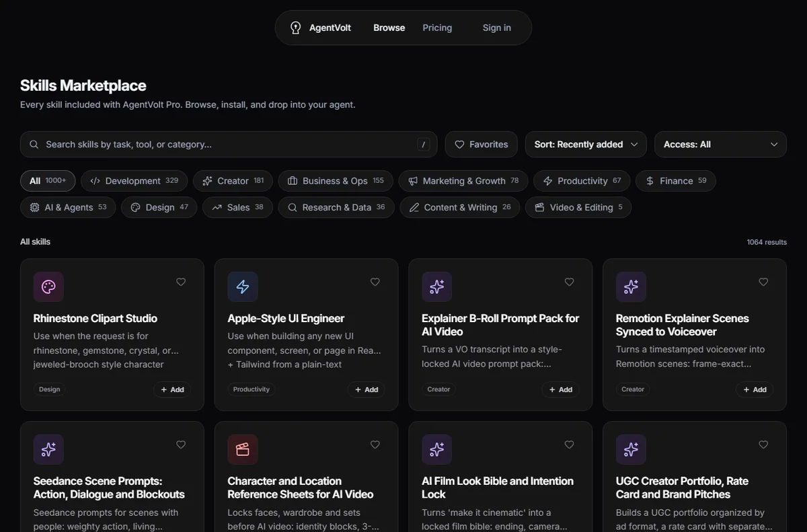The height and width of the screenshot is (532, 807).
Task: Filter by Sales category
Action: [237, 207]
